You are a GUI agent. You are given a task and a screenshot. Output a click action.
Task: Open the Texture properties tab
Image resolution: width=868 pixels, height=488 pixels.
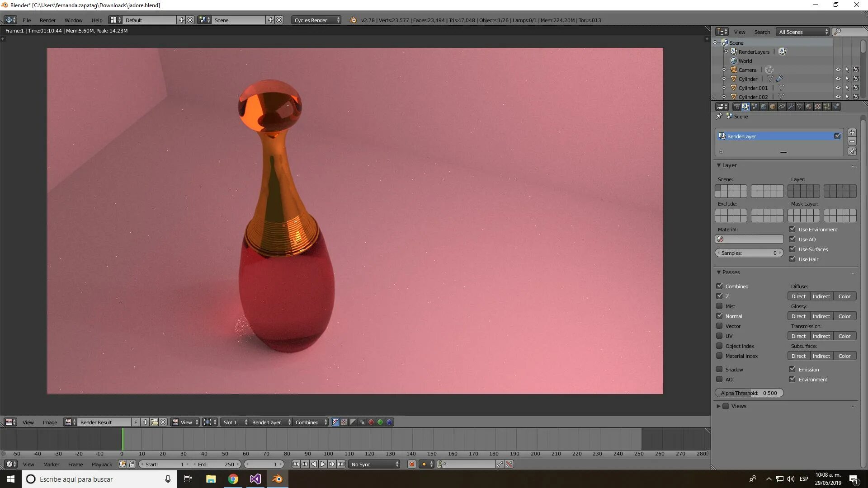[x=818, y=107]
